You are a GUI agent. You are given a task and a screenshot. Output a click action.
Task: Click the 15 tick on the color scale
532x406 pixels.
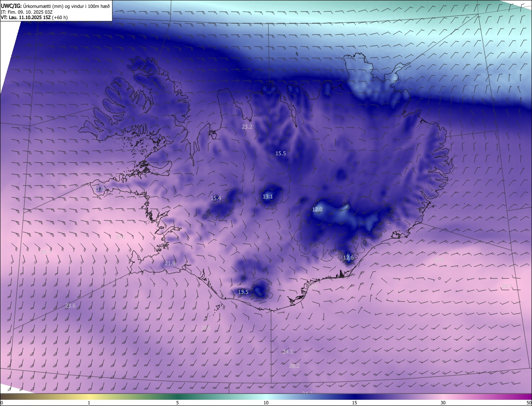pyautogui.click(x=355, y=403)
